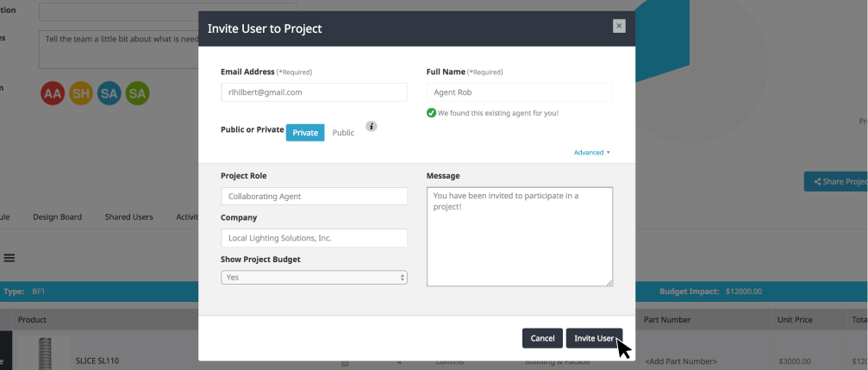Screen dimensions: 868x370
Task: Click the red AA user avatar
Action: [x=53, y=94]
